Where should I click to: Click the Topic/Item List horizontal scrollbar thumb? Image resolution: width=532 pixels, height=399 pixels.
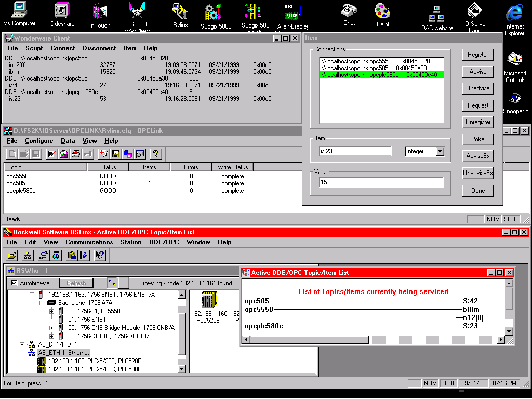[309, 339]
